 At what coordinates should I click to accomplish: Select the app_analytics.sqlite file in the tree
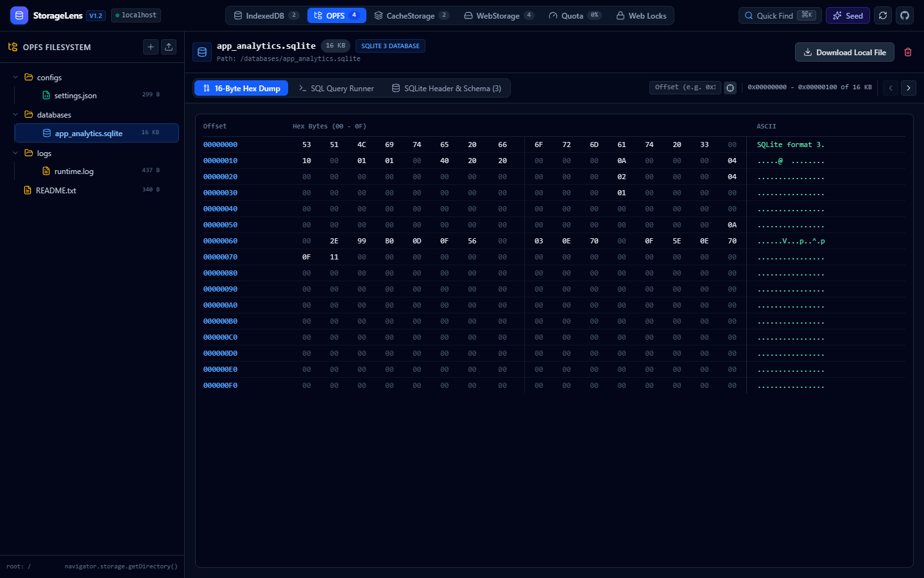coord(97,133)
